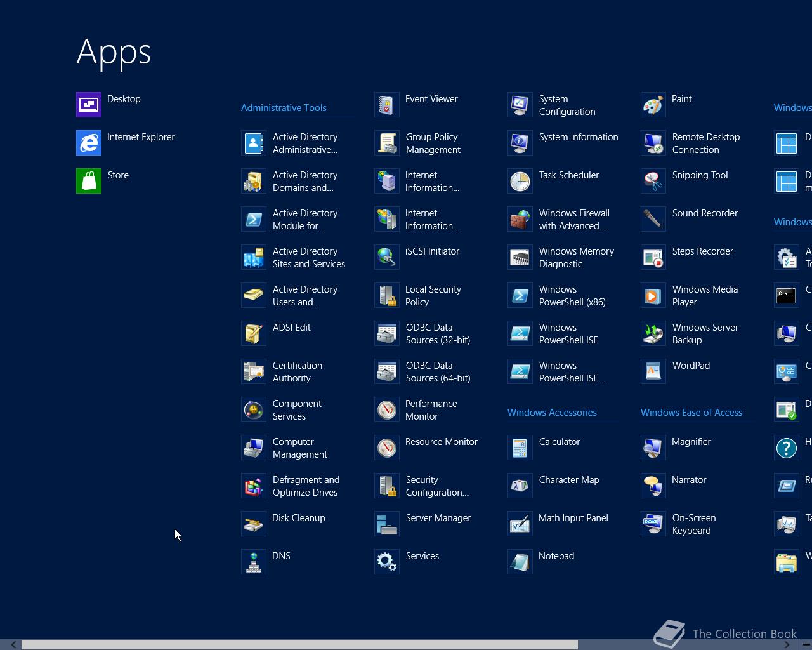Open Defragment and Optimize Drives icon
Viewport: 812px width, 650px height.
[x=254, y=486]
